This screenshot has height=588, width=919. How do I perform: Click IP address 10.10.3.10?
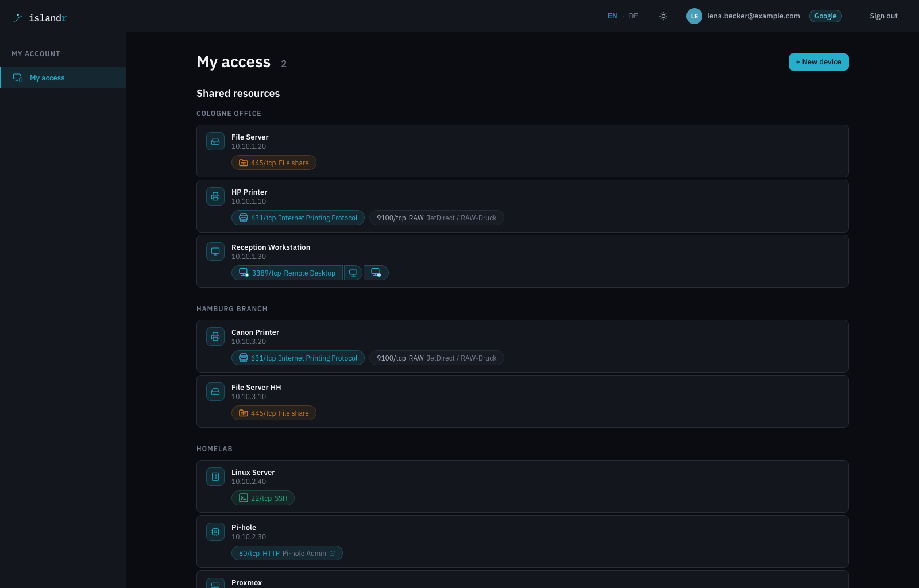point(249,397)
